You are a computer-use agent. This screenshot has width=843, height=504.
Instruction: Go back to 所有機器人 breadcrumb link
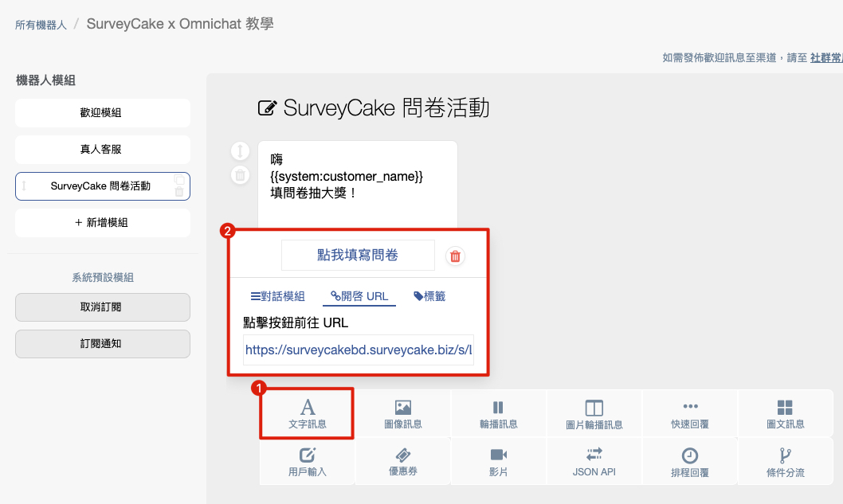(x=41, y=25)
